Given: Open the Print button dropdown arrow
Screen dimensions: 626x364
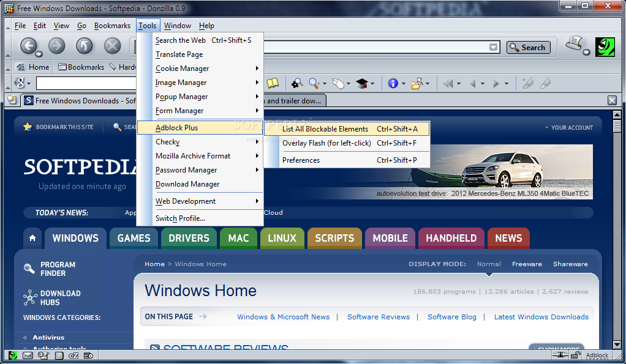Looking at the screenshot, I should [x=586, y=52].
